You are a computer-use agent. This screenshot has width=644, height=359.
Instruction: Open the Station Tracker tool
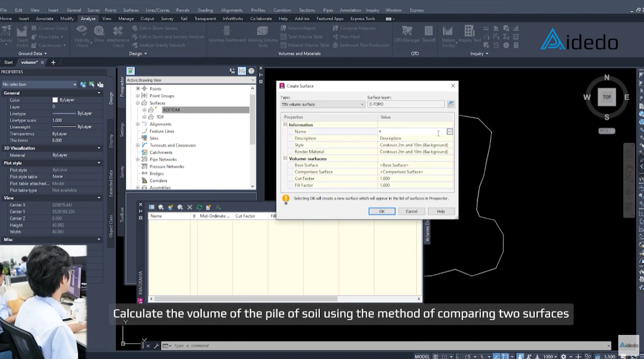(448, 37)
